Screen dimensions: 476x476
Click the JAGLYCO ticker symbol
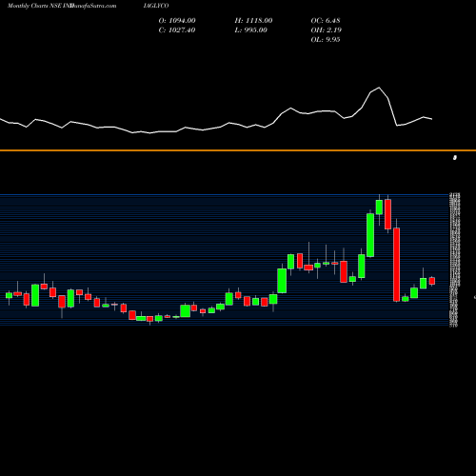pos(156,6)
